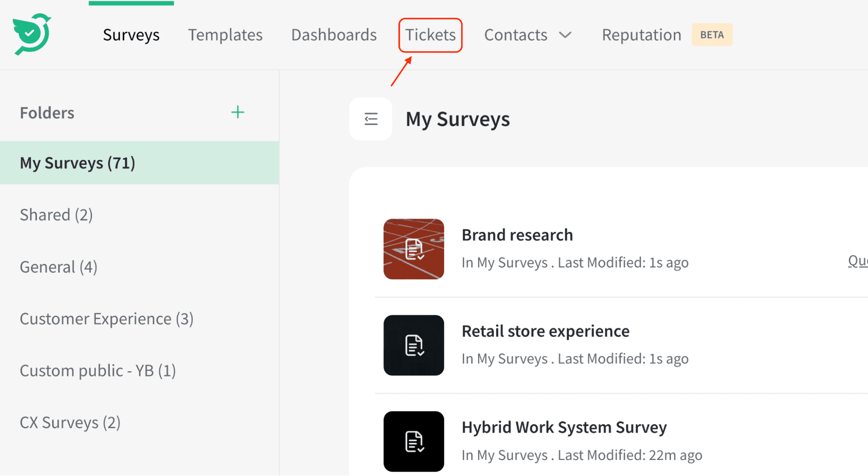Add a new folder with plus icon
This screenshot has width=868, height=476.
pos(238,112)
